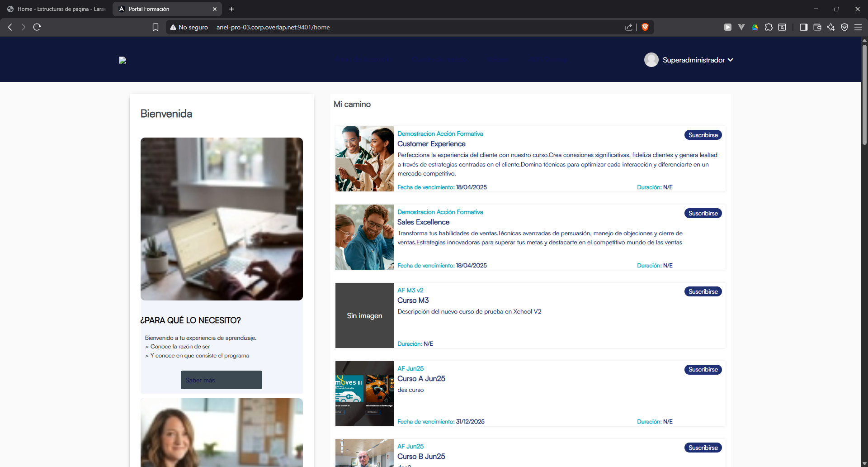This screenshot has width=868, height=467.
Task: Expand the Superadministrador user dropdown
Action: click(x=689, y=60)
